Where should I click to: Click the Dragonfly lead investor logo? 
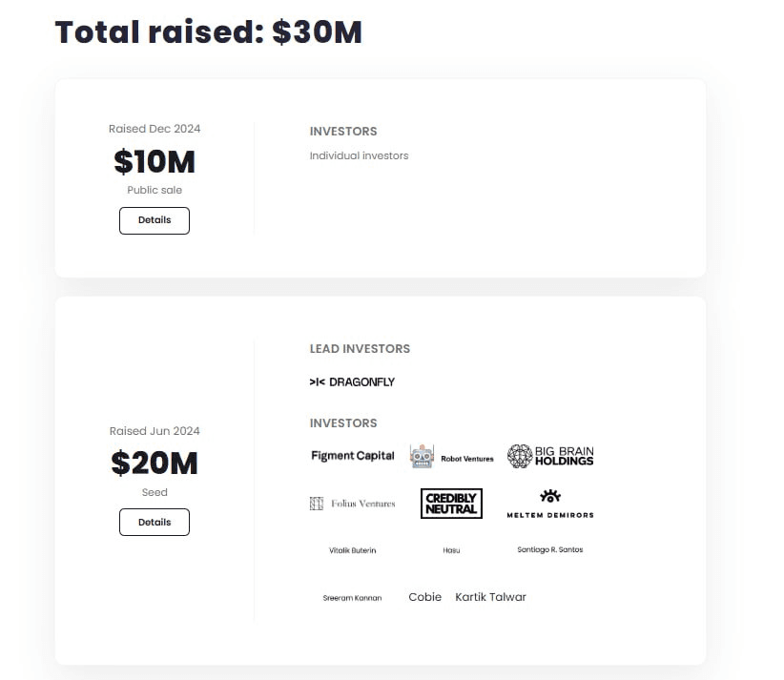352,382
